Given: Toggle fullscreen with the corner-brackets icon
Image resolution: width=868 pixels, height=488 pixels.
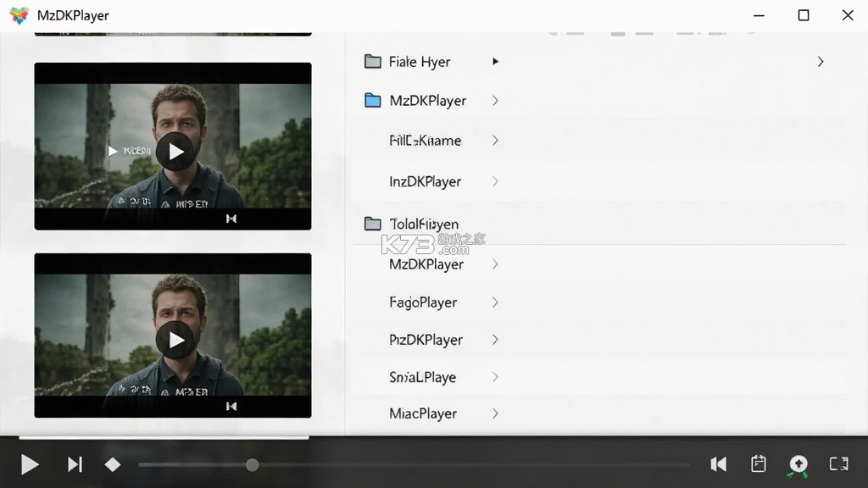Looking at the screenshot, I should pyautogui.click(x=838, y=463).
